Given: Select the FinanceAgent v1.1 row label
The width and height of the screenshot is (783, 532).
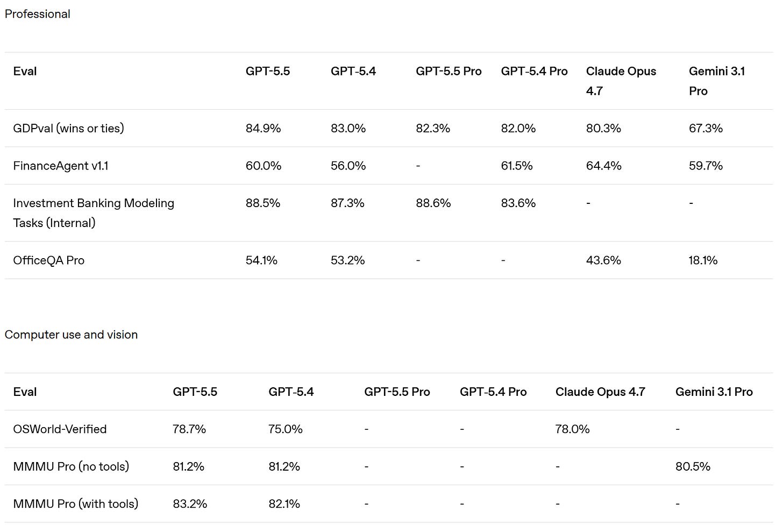Looking at the screenshot, I should pos(60,166).
